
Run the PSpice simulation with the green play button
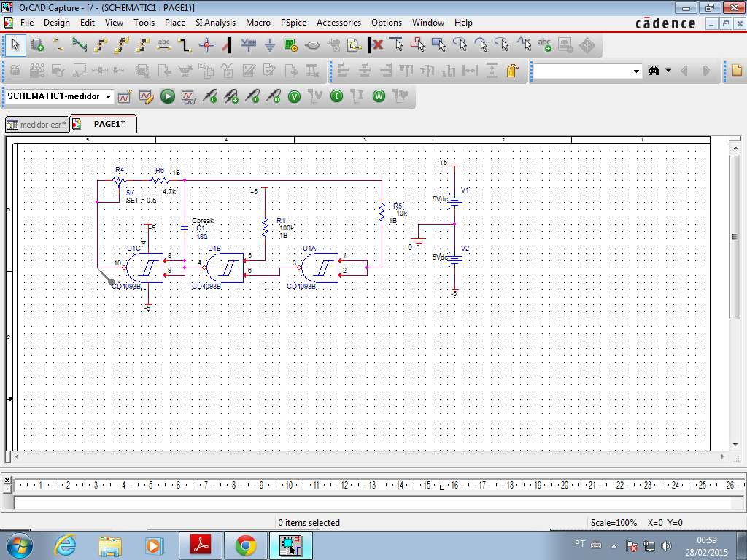point(168,96)
